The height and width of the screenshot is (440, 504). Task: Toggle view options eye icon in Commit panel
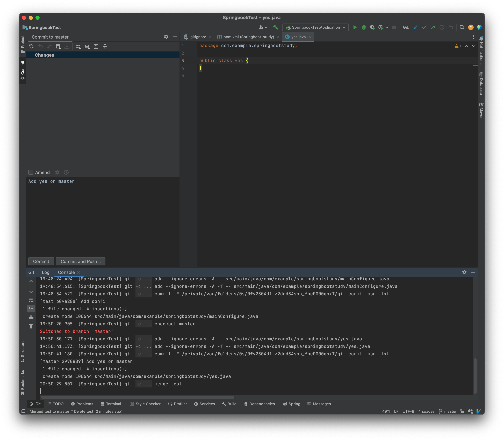[87, 46]
